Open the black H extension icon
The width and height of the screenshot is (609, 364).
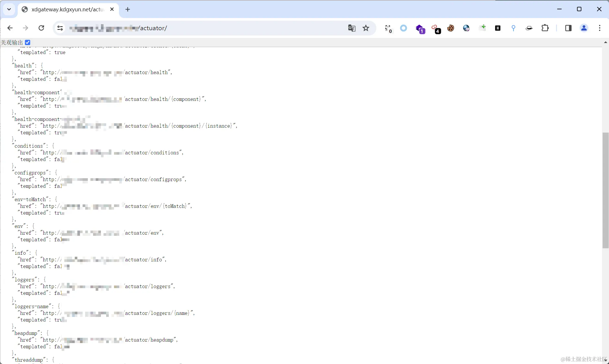click(498, 28)
